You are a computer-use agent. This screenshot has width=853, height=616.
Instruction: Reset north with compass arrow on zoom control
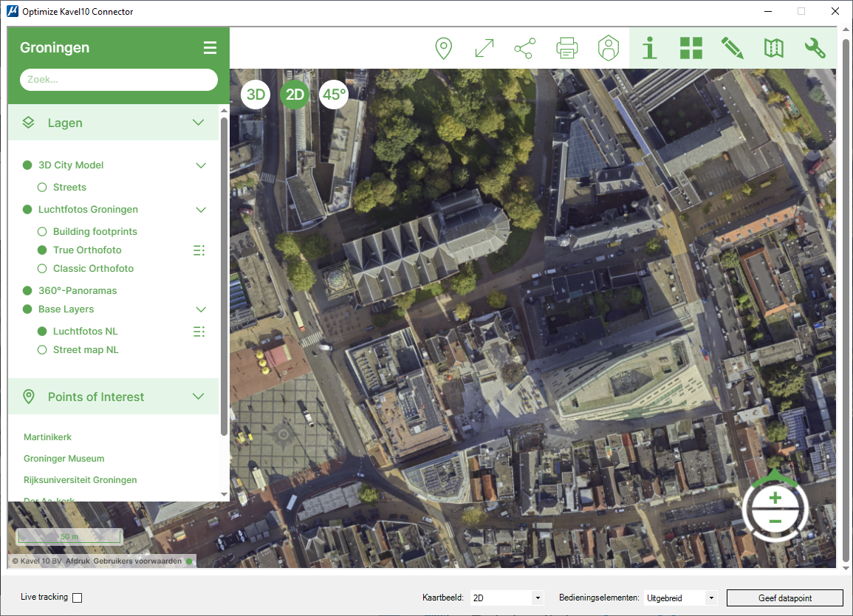[775, 477]
